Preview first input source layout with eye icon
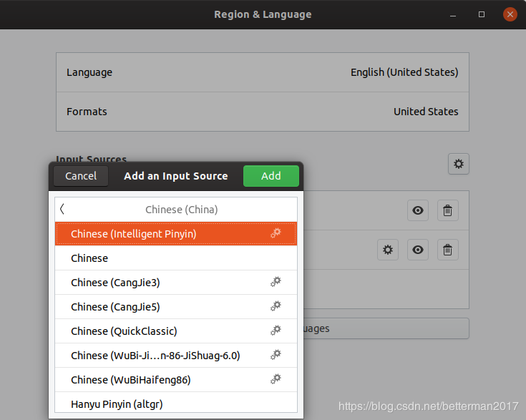The width and height of the screenshot is (526, 420). (418, 210)
